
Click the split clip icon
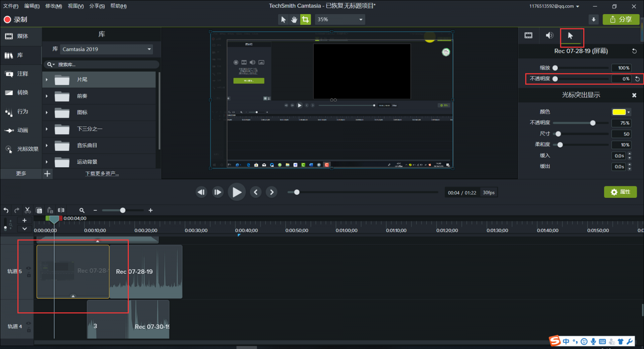coord(61,210)
